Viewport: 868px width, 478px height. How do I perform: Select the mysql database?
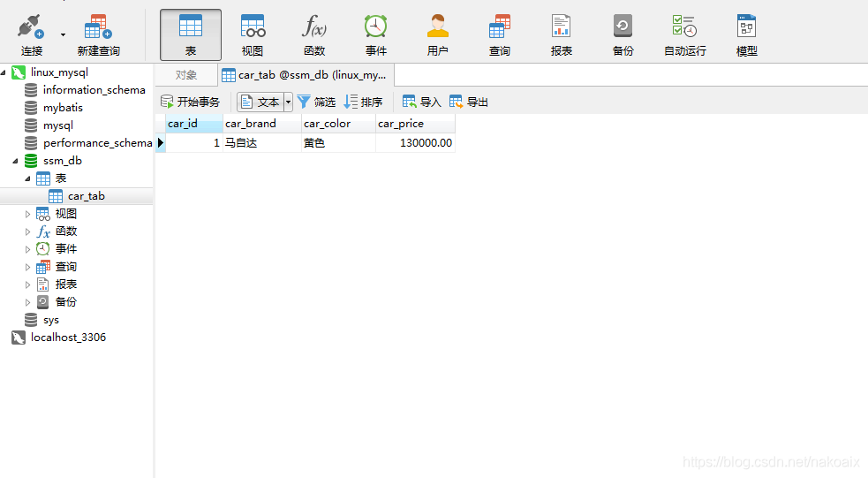[x=58, y=125]
